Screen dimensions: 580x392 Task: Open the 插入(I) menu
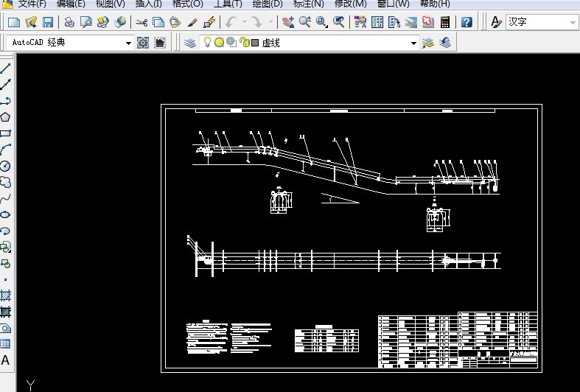148,4
